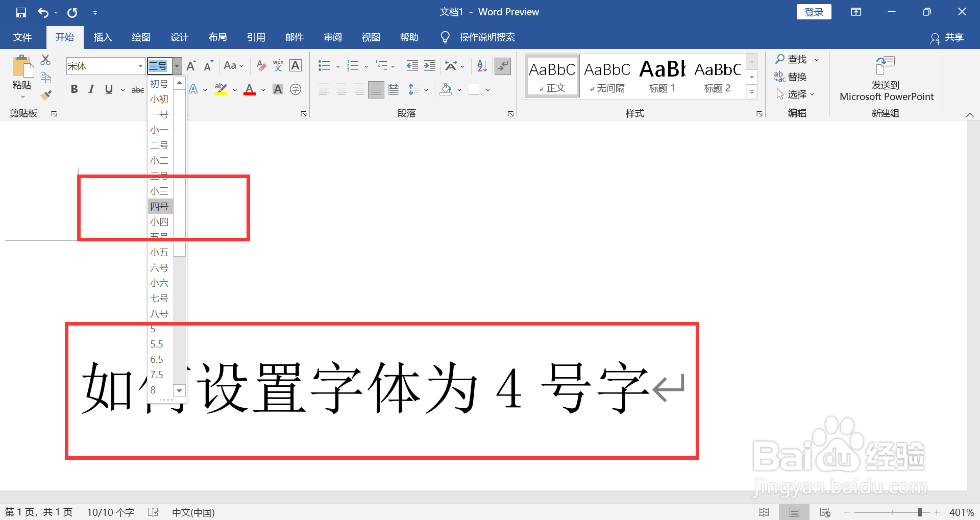Click the Redo/Repeat icon
The width and height of the screenshot is (980, 520).
pyautogui.click(x=72, y=12)
